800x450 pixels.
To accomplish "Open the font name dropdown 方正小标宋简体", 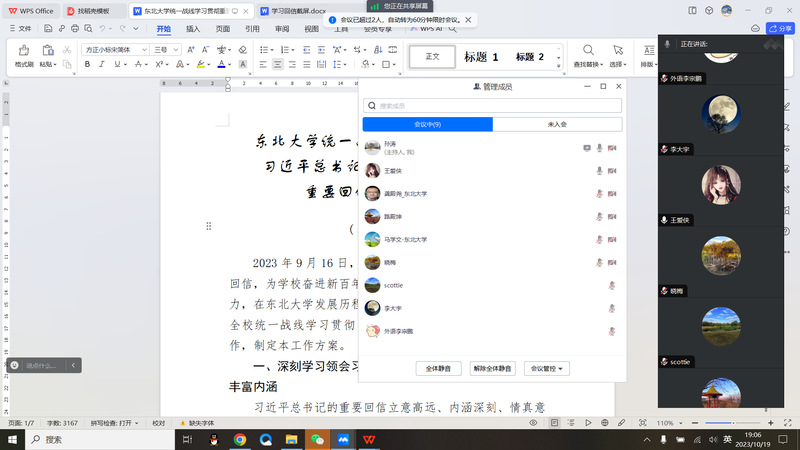I will pos(113,48).
